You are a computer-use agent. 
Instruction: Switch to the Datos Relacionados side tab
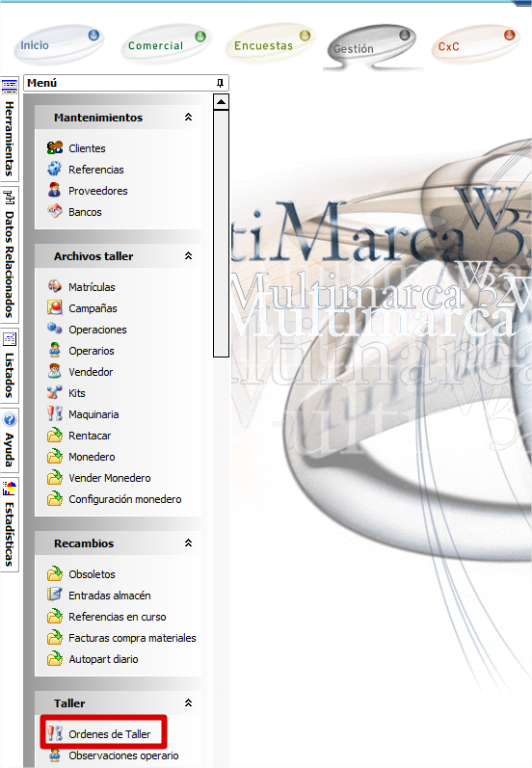point(10,254)
